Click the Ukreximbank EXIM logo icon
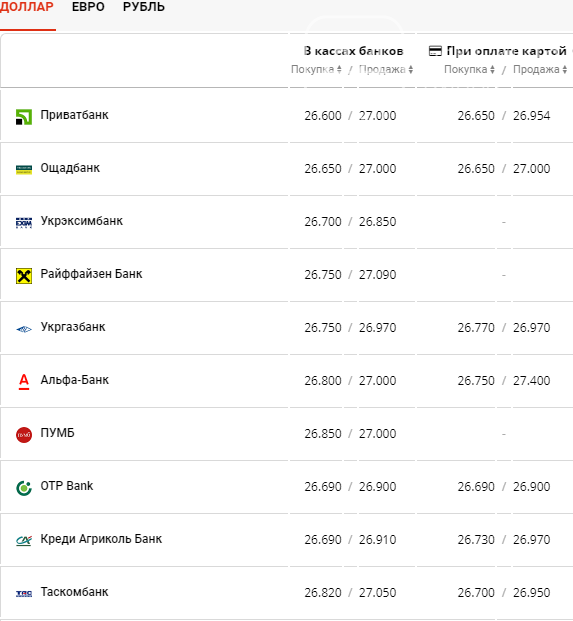Viewport: 573px width, 621px height. 24,223
